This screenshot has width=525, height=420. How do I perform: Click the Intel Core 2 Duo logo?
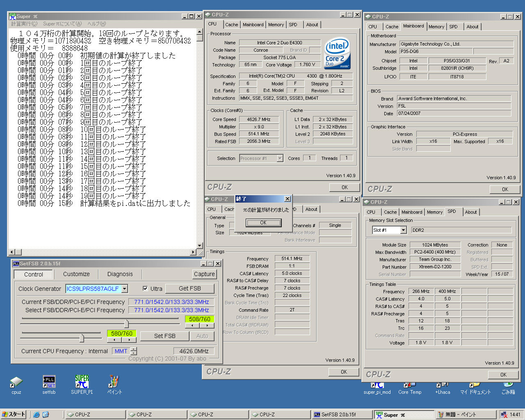(x=337, y=53)
